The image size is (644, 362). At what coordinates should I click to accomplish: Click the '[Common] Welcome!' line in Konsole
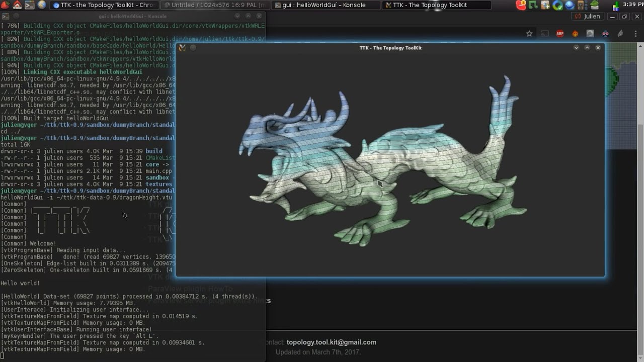pos(29,243)
